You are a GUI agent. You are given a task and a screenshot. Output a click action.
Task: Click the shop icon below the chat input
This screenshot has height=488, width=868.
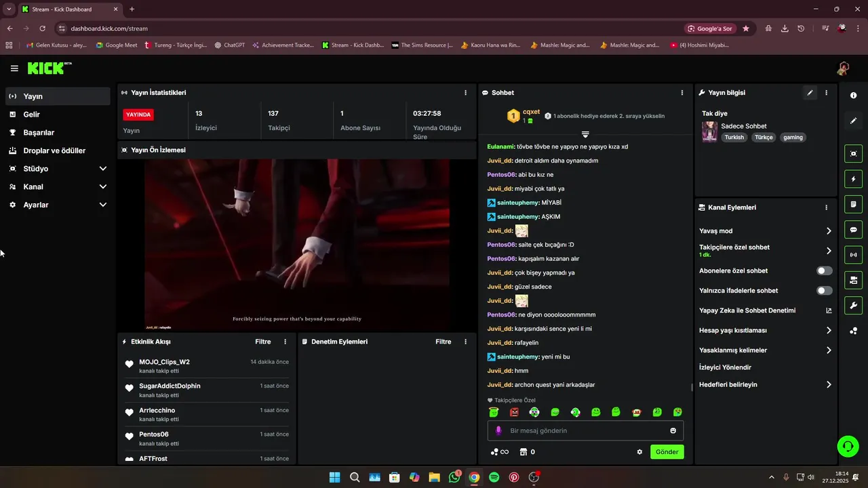click(524, 452)
